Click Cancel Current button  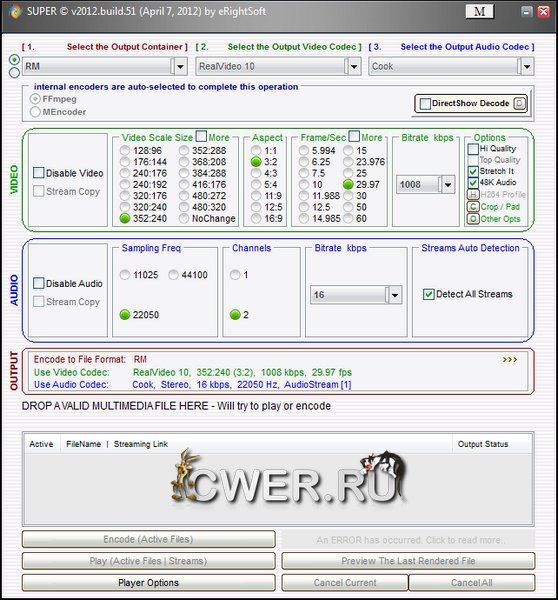[345, 583]
